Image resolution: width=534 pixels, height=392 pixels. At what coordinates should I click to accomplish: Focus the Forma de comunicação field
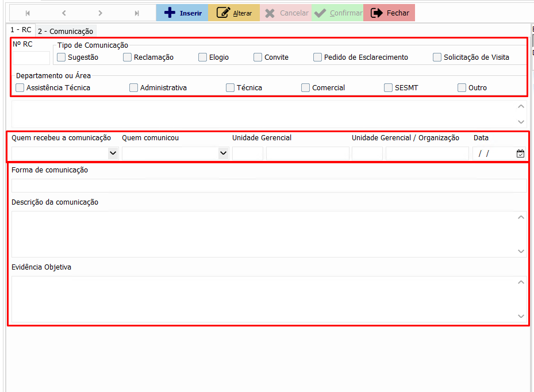pos(268,185)
